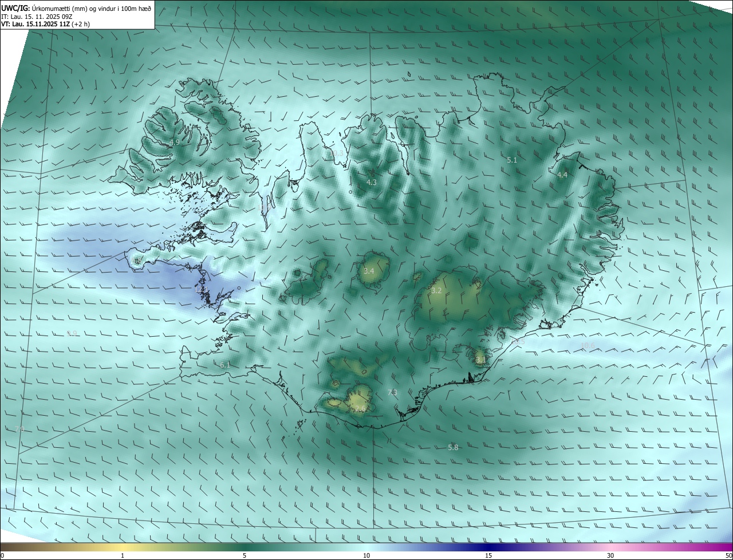Click the 3.2 value on the large glacier
The height and width of the screenshot is (560, 733).
[x=436, y=291]
